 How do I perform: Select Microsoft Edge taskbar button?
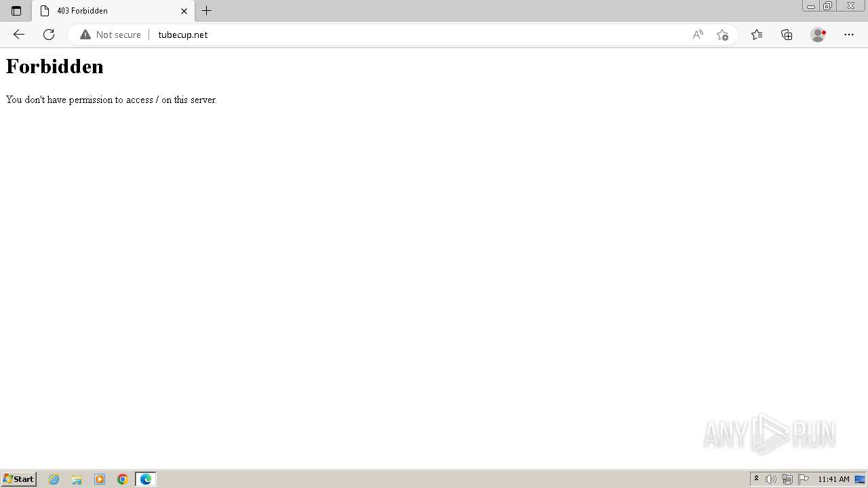point(146,479)
